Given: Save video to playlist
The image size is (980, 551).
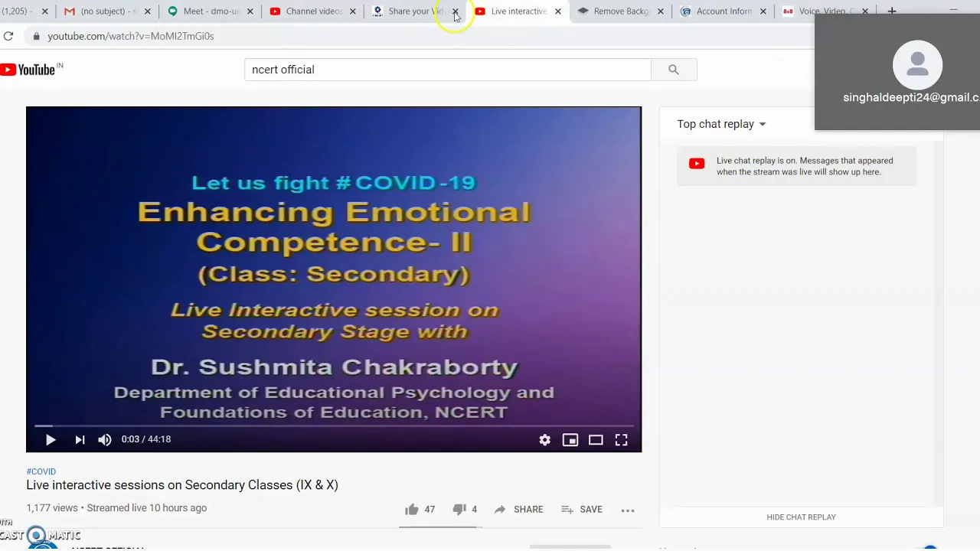Looking at the screenshot, I should click(582, 510).
